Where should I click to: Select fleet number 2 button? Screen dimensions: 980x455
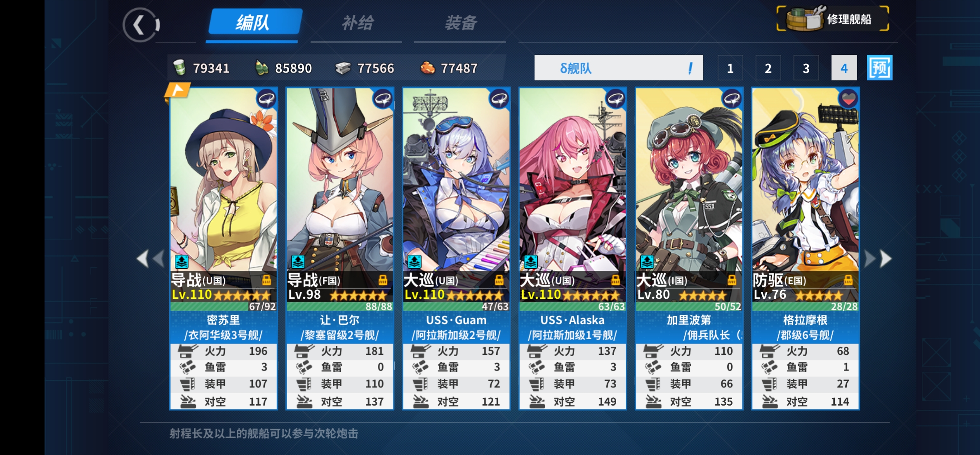[x=768, y=68]
